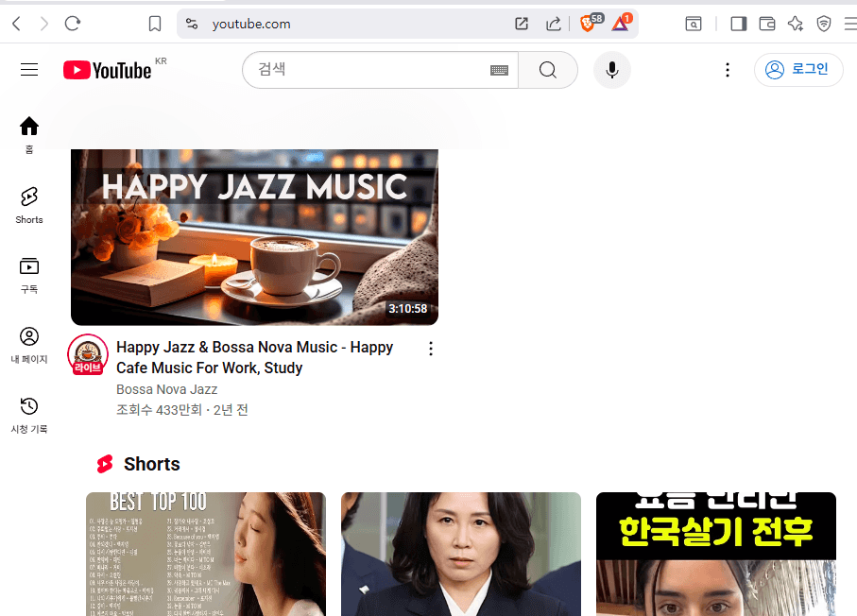
Task: Open Brave VPN shield icon
Action: point(824,24)
